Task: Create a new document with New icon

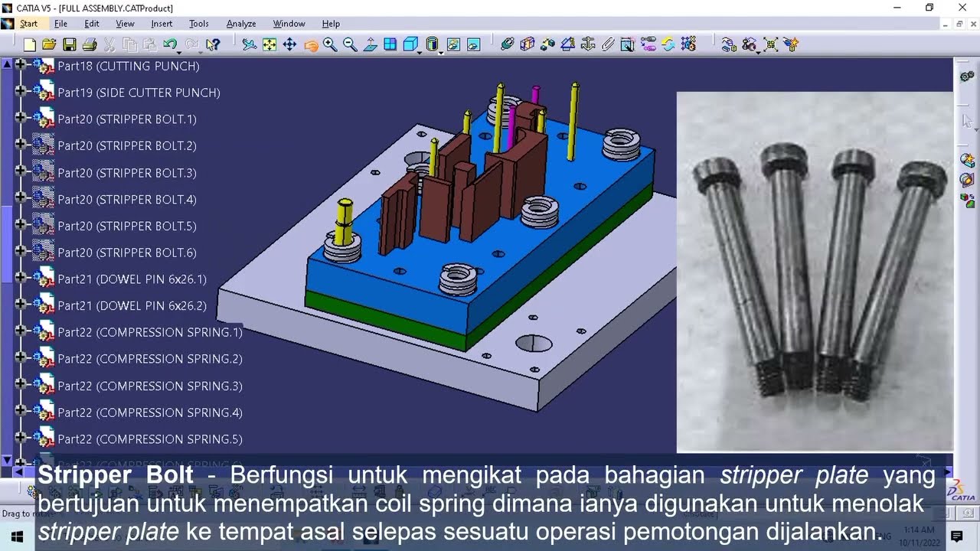Action: coord(30,45)
